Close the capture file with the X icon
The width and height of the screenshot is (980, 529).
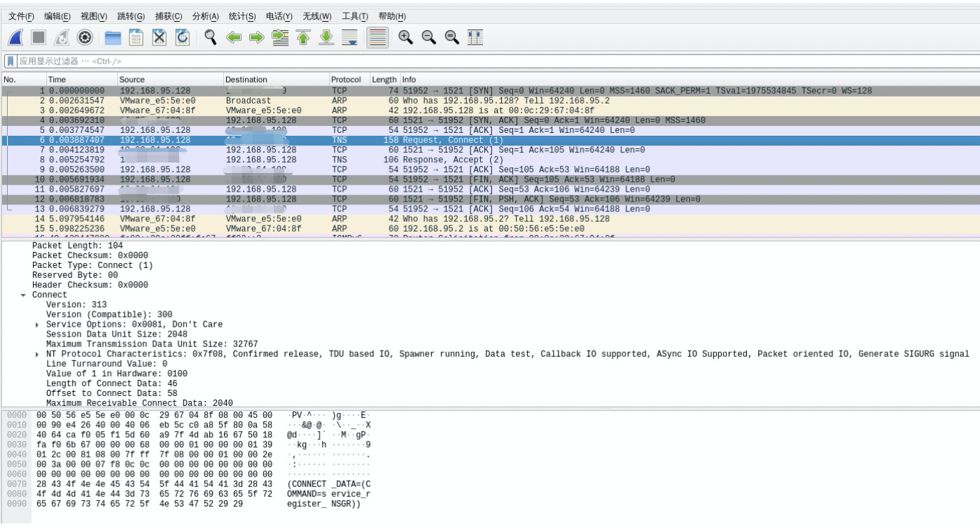point(160,37)
